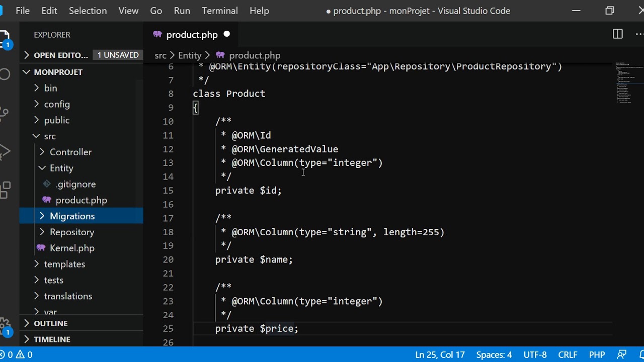
Task: Open product.php in the file tree
Action: (x=81, y=200)
